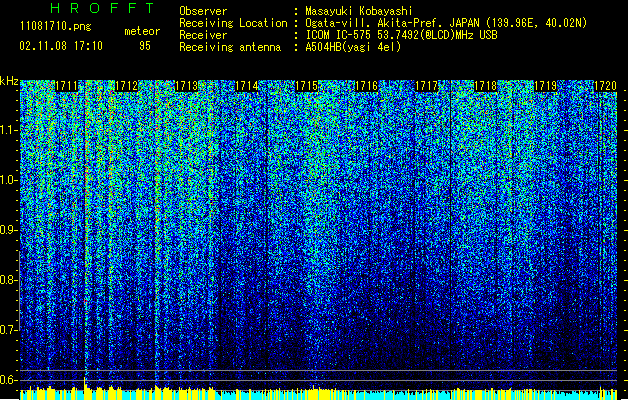Click the 0.6 frequency axis label
629x400 pixels.
pos(9,380)
